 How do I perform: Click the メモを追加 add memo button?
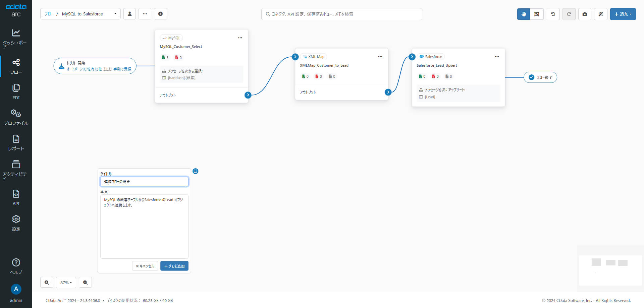174,266
